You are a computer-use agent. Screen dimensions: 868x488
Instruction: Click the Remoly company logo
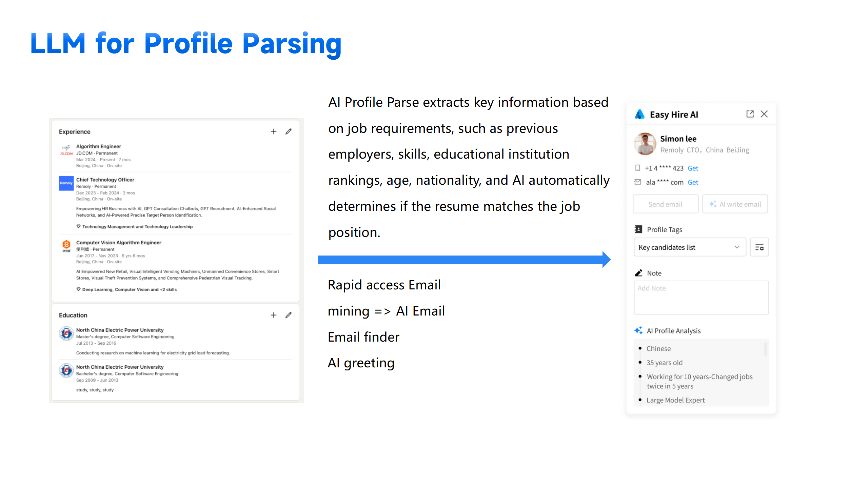66,183
